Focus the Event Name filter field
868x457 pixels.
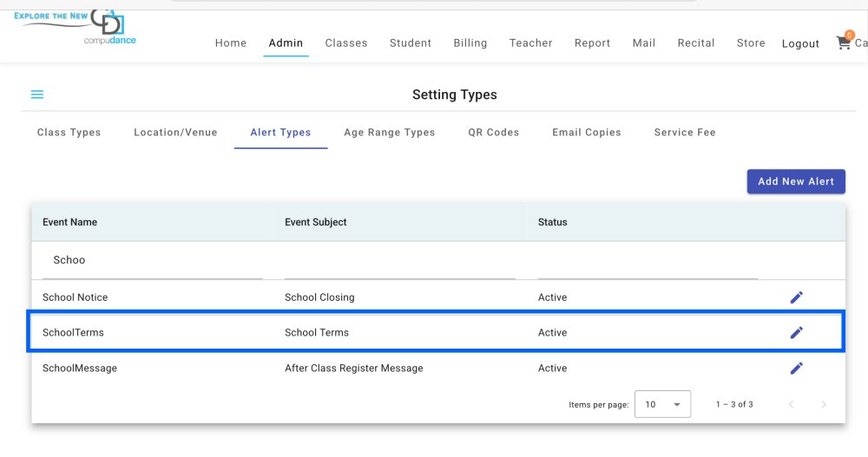(152, 261)
